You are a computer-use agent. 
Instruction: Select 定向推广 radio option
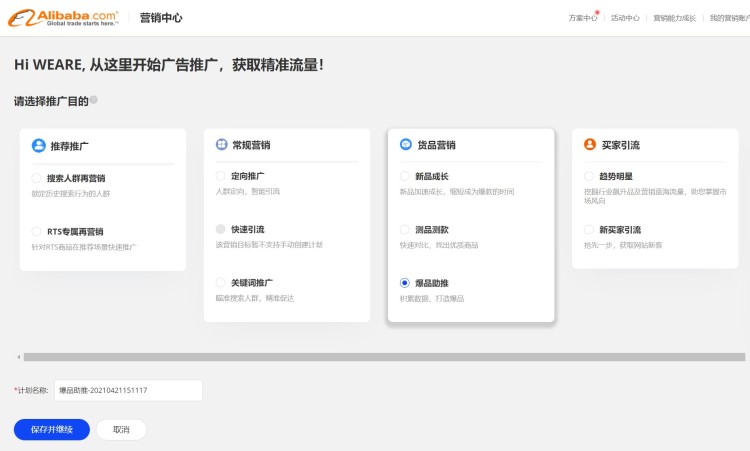click(x=221, y=176)
